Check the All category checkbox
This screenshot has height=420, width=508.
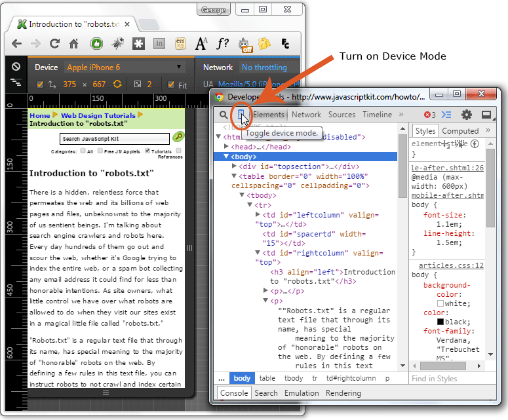(82, 151)
